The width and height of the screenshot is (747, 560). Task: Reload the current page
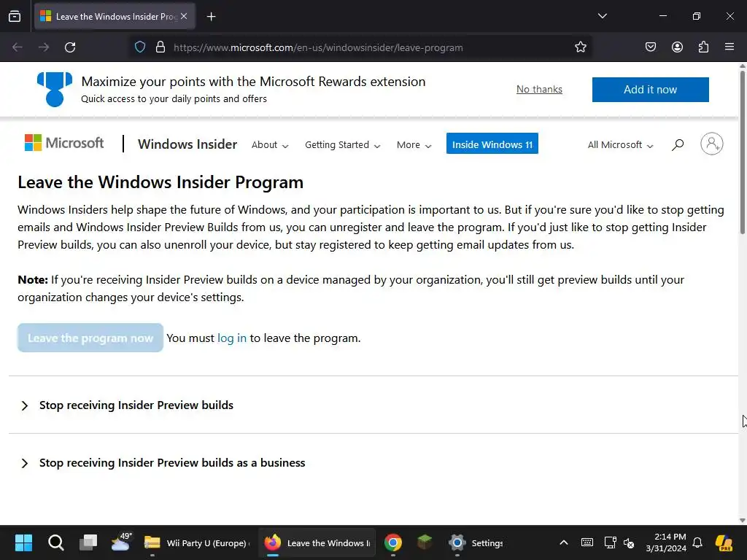click(70, 47)
